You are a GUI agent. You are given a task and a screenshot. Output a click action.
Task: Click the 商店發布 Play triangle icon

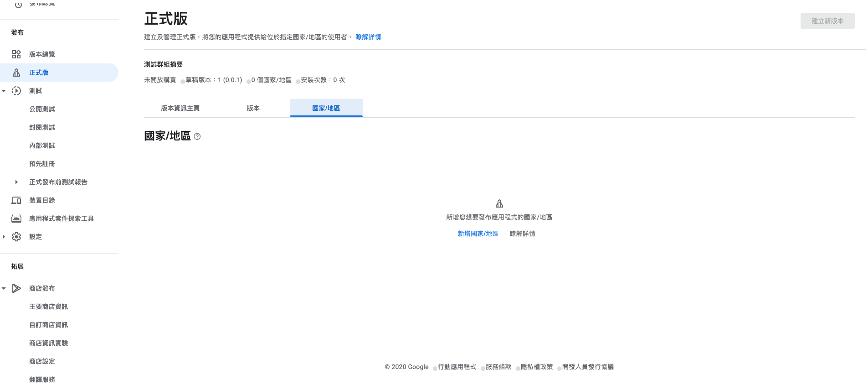pos(16,288)
